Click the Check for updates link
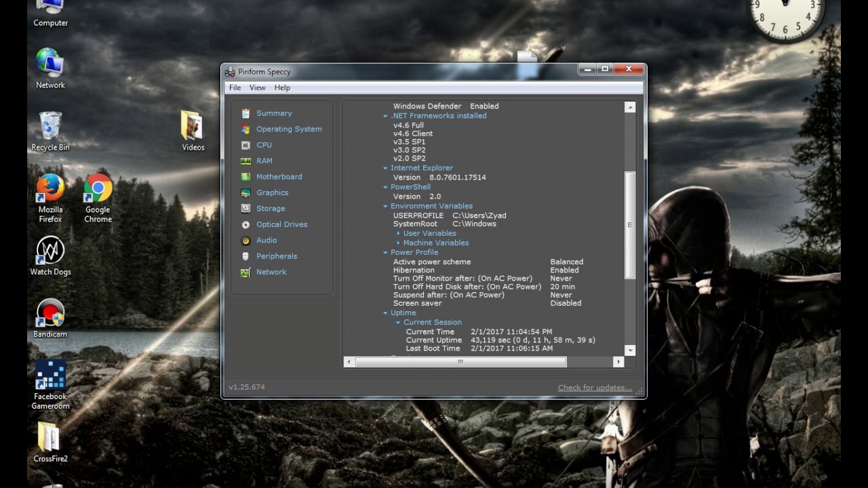868x488 pixels. click(x=595, y=388)
